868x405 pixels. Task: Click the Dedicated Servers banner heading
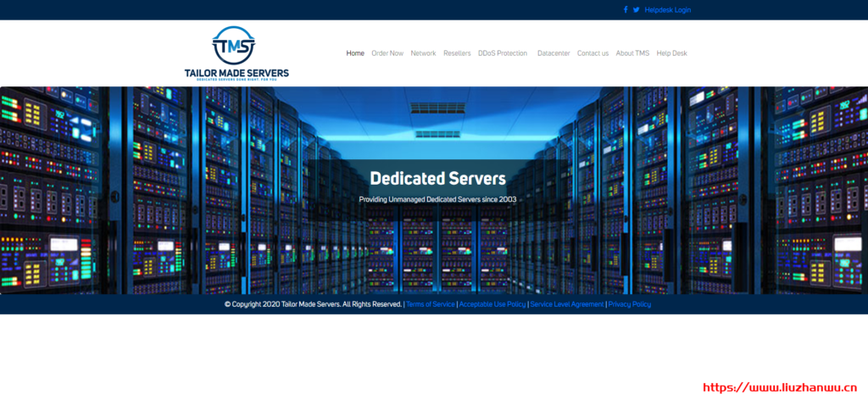tap(437, 179)
